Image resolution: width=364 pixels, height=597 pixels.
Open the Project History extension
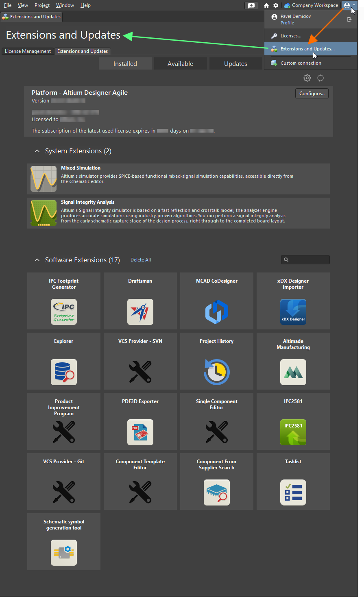click(216, 372)
